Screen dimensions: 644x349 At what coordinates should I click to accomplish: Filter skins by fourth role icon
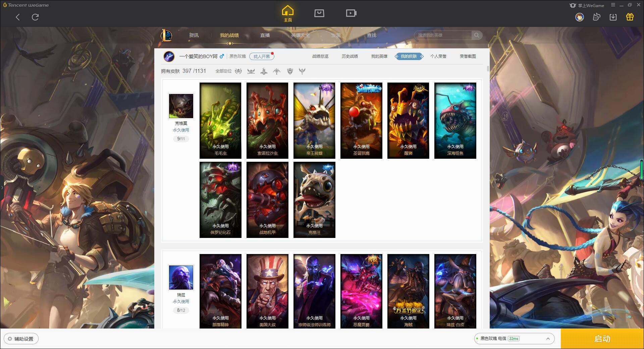[277, 71]
